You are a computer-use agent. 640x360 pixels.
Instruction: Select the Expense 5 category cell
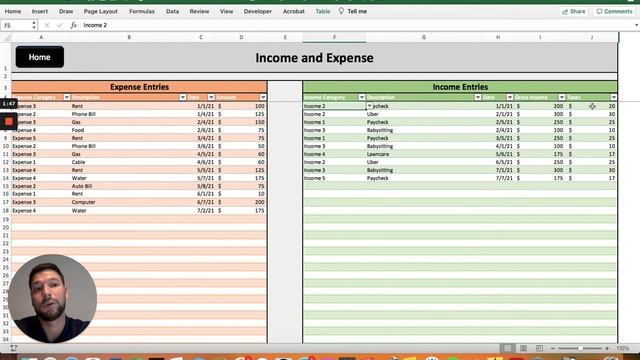tap(41, 138)
